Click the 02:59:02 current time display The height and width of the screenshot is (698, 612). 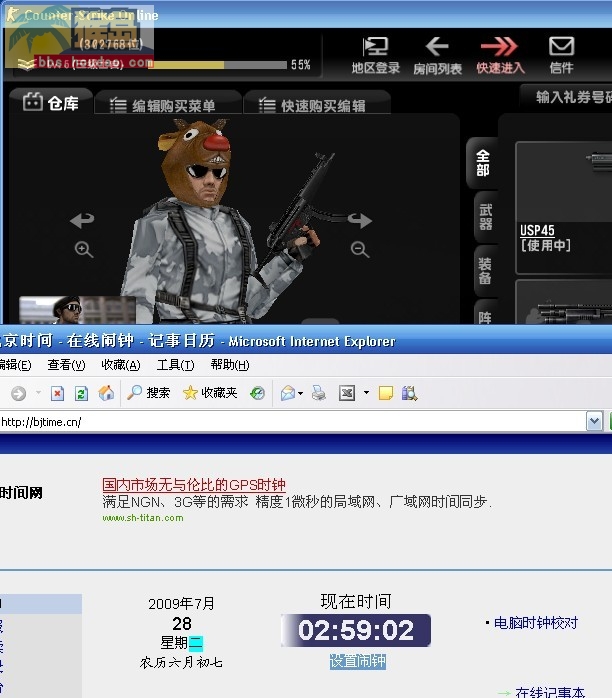coord(356,630)
